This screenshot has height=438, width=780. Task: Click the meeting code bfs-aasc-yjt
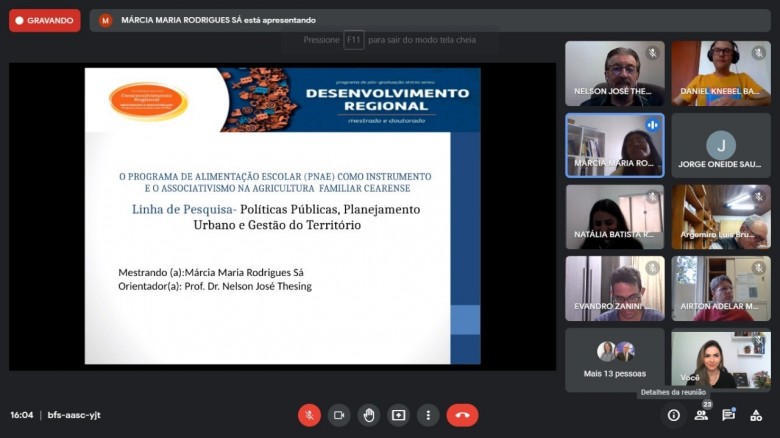tap(74, 415)
